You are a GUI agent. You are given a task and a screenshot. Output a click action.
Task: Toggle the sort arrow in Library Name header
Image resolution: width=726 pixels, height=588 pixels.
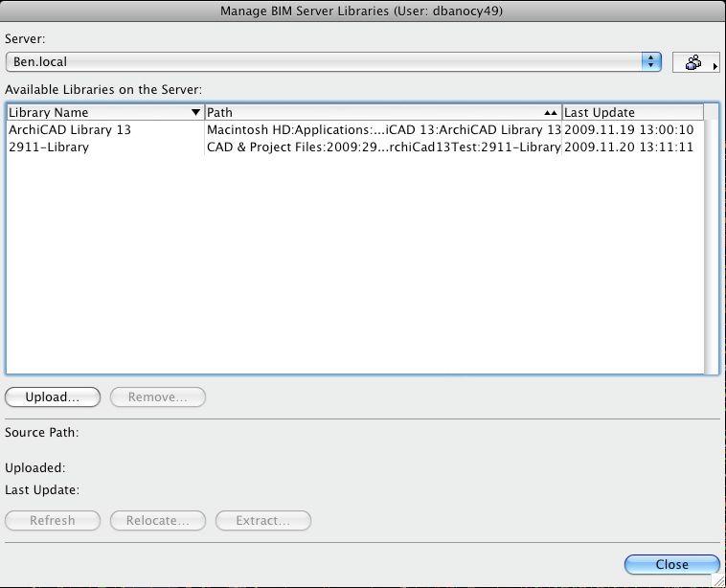[x=195, y=112]
